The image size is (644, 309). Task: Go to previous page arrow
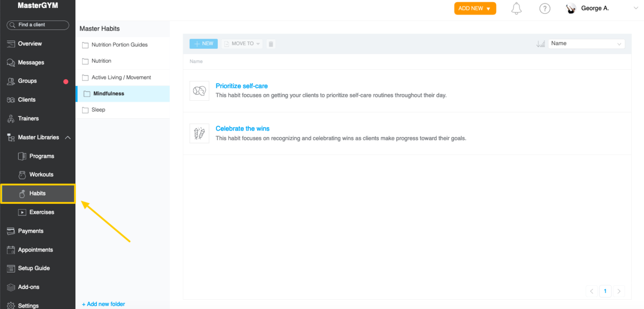point(592,291)
